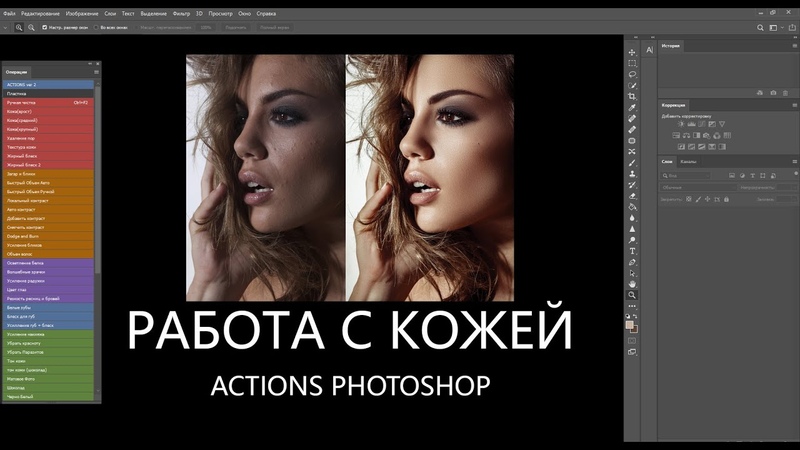
Task: Toggle lock all padlock icon in Layers
Action: [x=727, y=199]
